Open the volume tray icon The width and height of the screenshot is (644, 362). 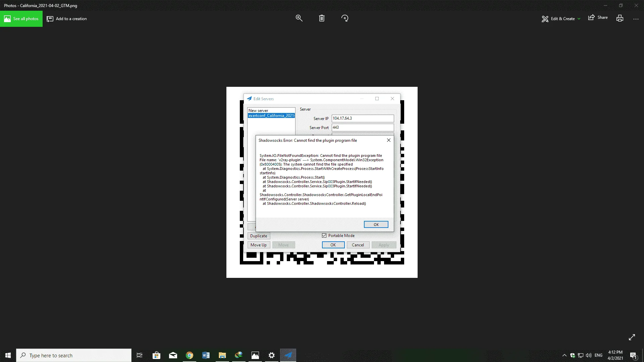pyautogui.click(x=589, y=355)
